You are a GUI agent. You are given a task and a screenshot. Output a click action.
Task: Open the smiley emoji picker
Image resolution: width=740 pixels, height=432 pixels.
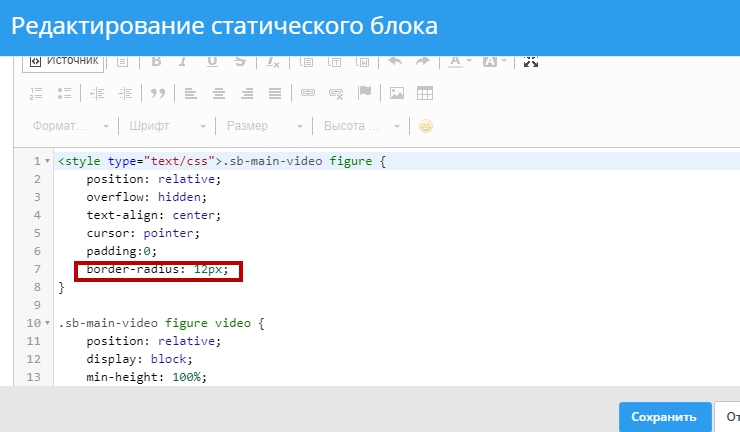426,127
